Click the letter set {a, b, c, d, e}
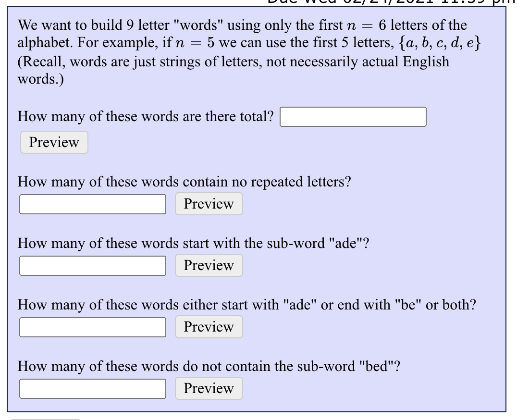The width and height of the screenshot is (517, 420). click(440, 43)
